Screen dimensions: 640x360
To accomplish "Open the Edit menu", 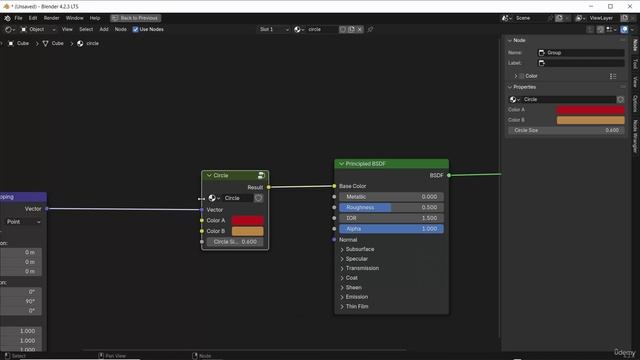I will 33,18.
